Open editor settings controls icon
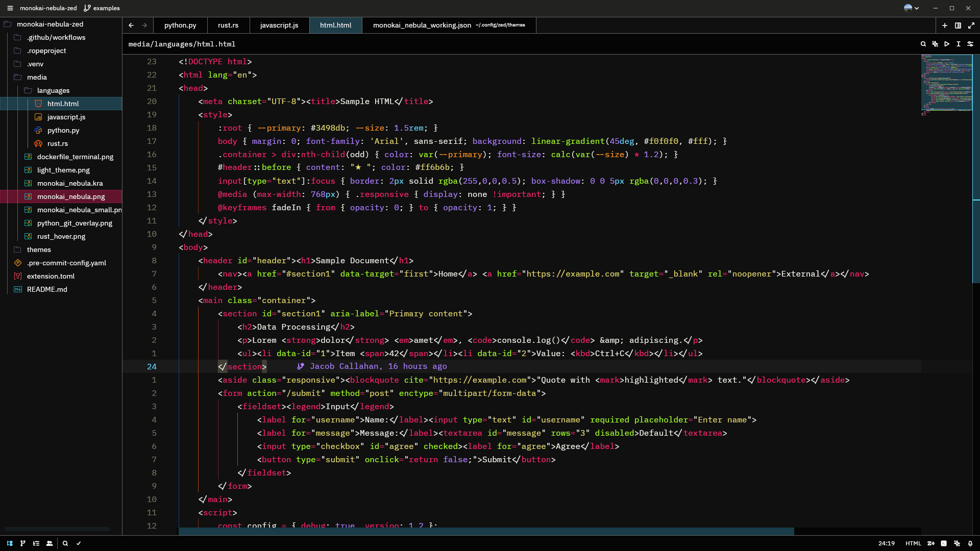980x551 pixels. 970,44
